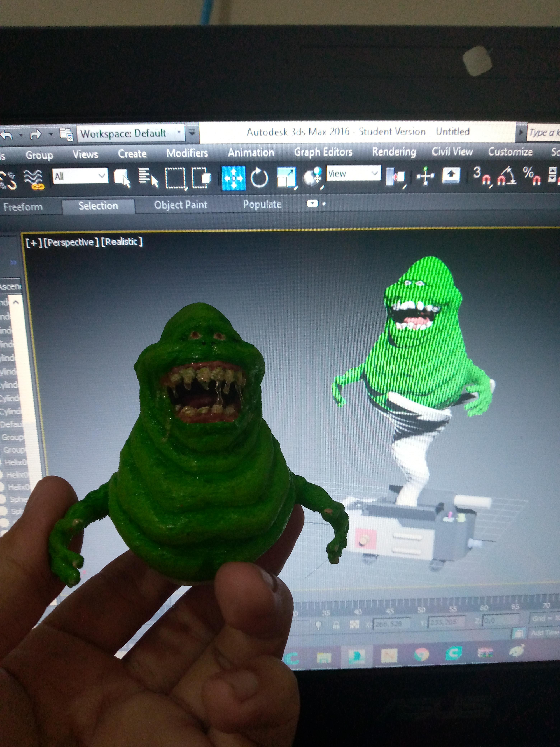The height and width of the screenshot is (747, 560).
Task: Open the Group menu
Action: coord(39,155)
